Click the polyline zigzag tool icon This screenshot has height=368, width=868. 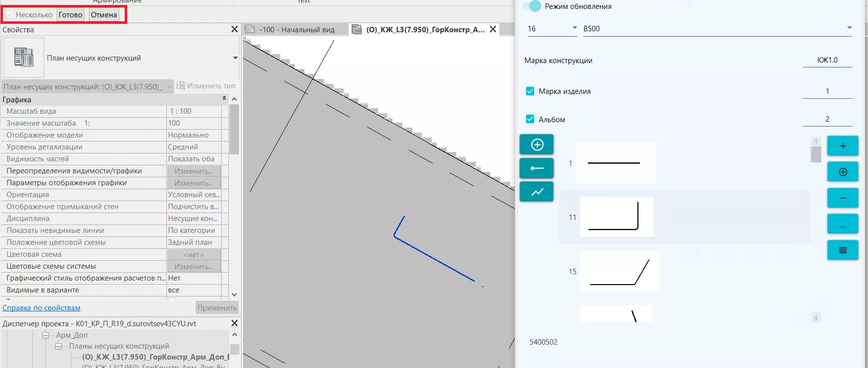click(537, 192)
